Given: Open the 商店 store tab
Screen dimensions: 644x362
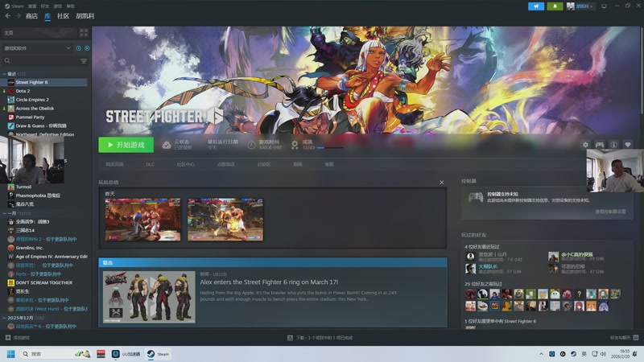Looking at the screenshot, I should click(x=31, y=16).
